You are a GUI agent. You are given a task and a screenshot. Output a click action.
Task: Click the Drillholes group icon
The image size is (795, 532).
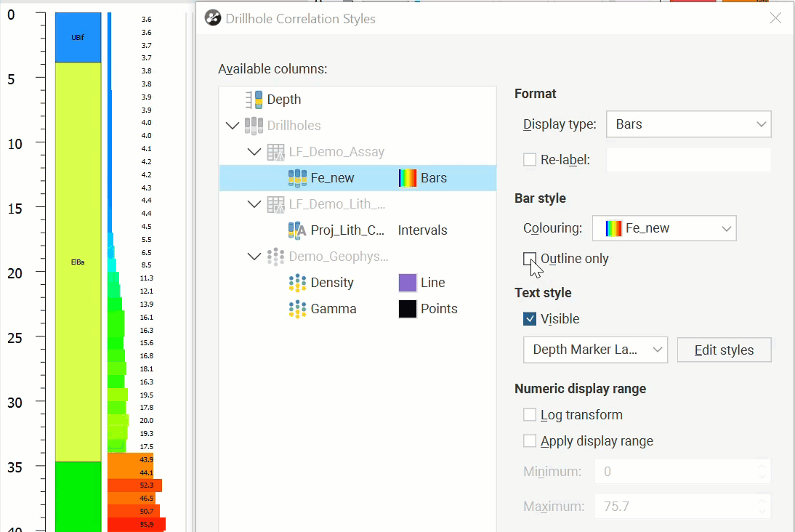(254, 126)
